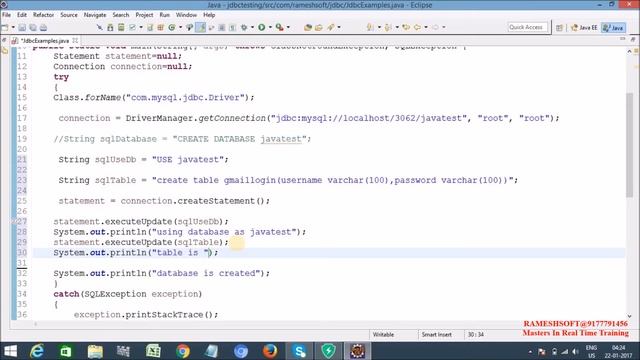Open the Search menu
Screen dimensions: 640x360
[120, 15]
